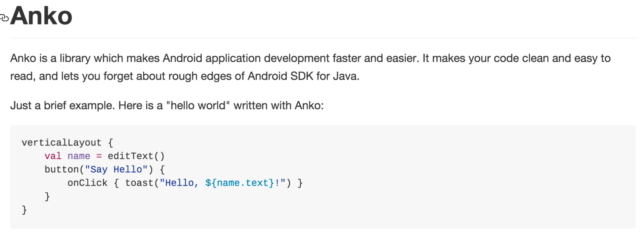Click the "Anko" heading title

41,16
